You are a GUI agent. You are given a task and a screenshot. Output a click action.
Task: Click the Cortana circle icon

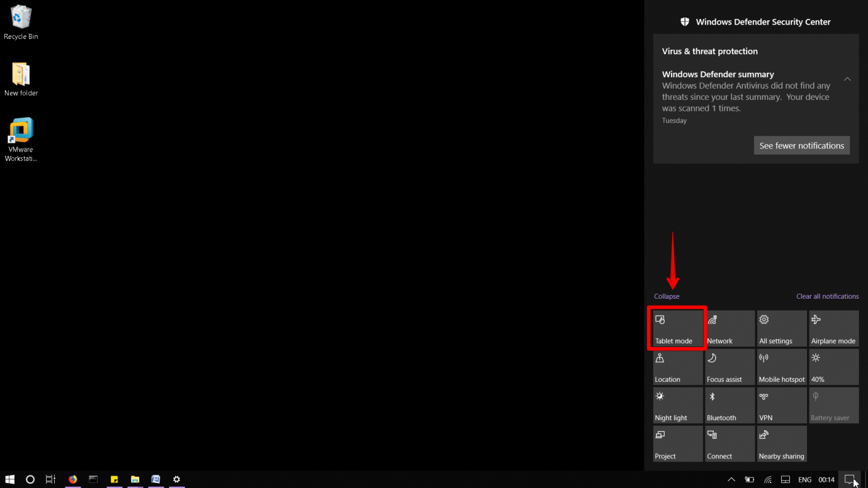pyautogui.click(x=30, y=479)
